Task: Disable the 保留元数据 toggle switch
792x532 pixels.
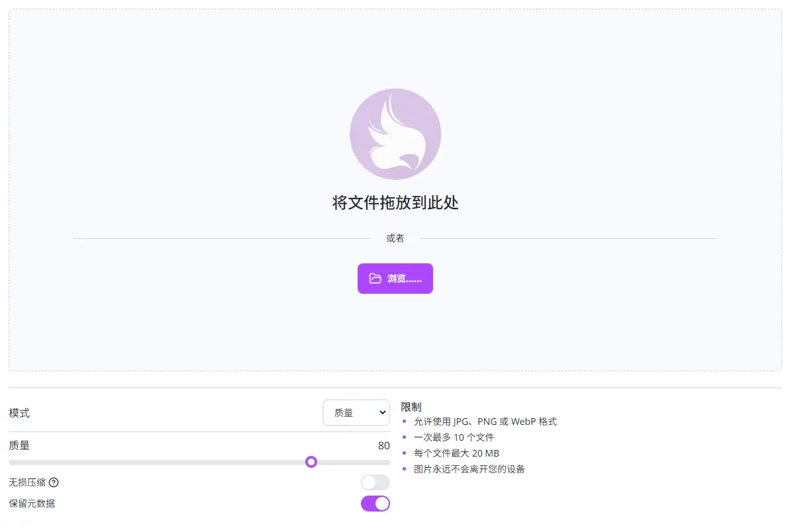Action: click(375, 504)
